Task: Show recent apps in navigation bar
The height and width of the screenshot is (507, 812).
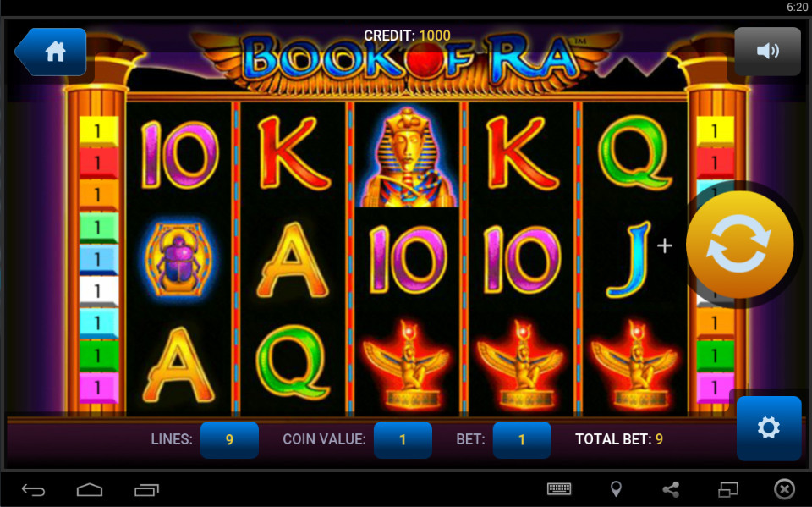Action: tap(146, 489)
